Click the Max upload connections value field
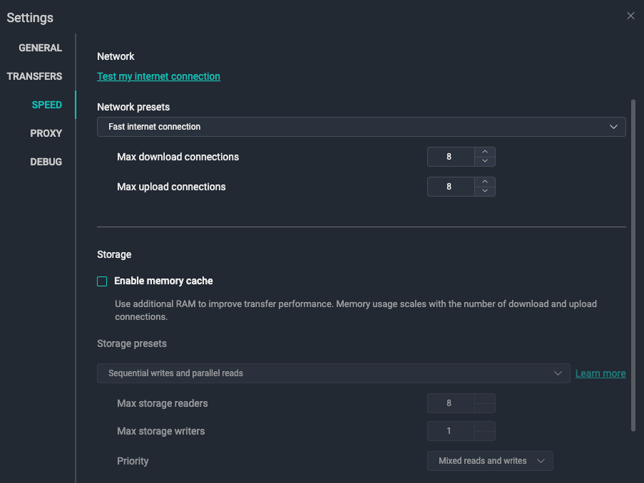The image size is (644, 483). coord(451,186)
